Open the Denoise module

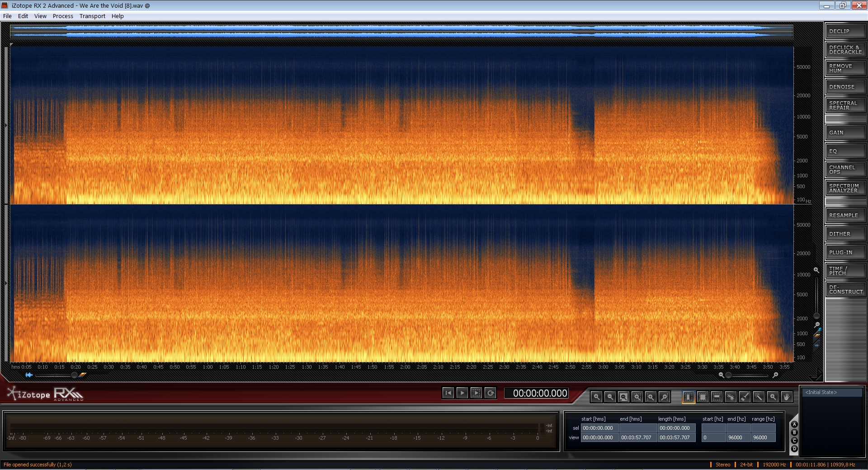845,87
